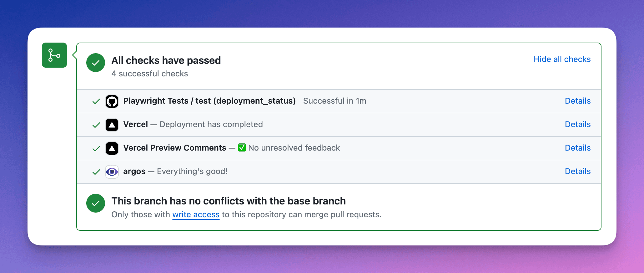Screen dimensions: 644x273
Task: Click the GitHub Octocat icon for Playwright Tests
Action: tap(112, 101)
